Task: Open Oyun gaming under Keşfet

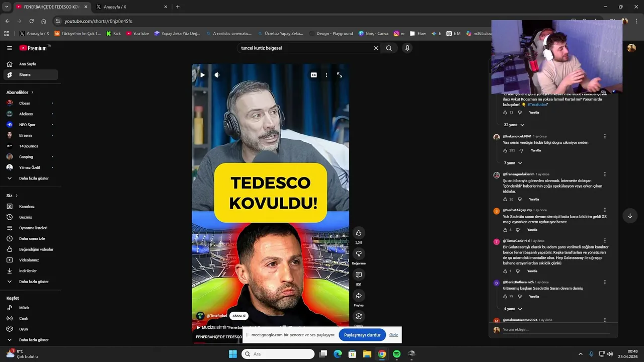Action: [31, 329]
